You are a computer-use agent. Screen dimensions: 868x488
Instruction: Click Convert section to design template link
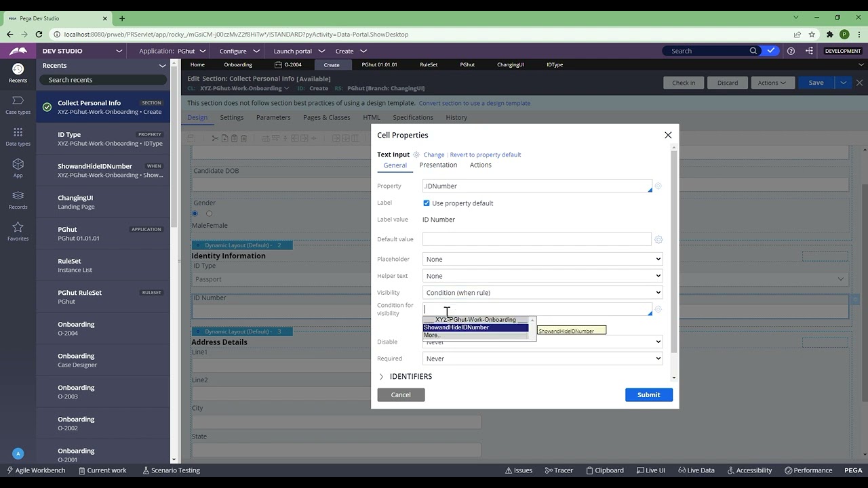coord(475,103)
